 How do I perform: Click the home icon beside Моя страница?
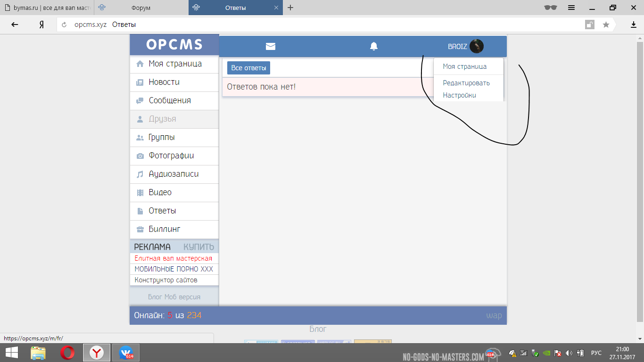tap(140, 64)
